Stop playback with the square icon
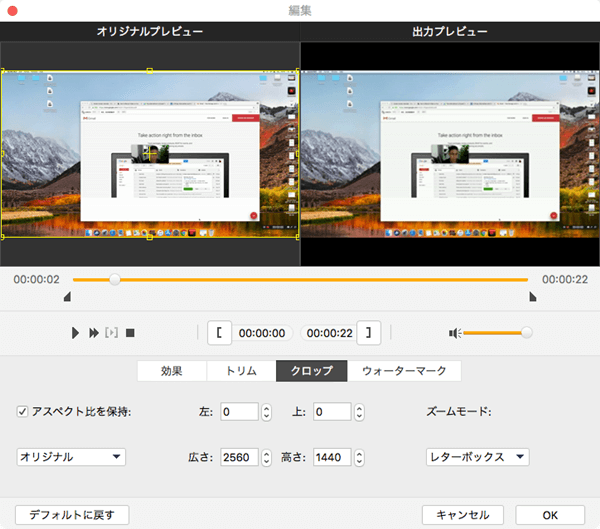The height and width of the screenshot is (529, 600). [130, 333]
